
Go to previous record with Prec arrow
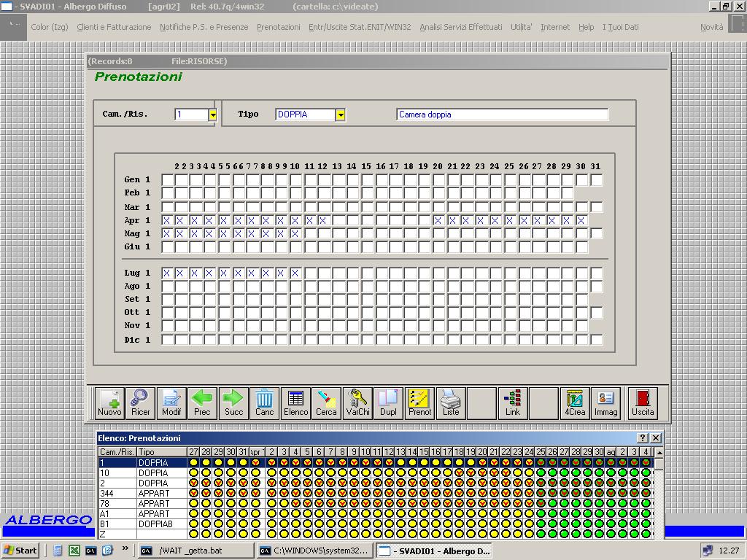tap(202, 403)
